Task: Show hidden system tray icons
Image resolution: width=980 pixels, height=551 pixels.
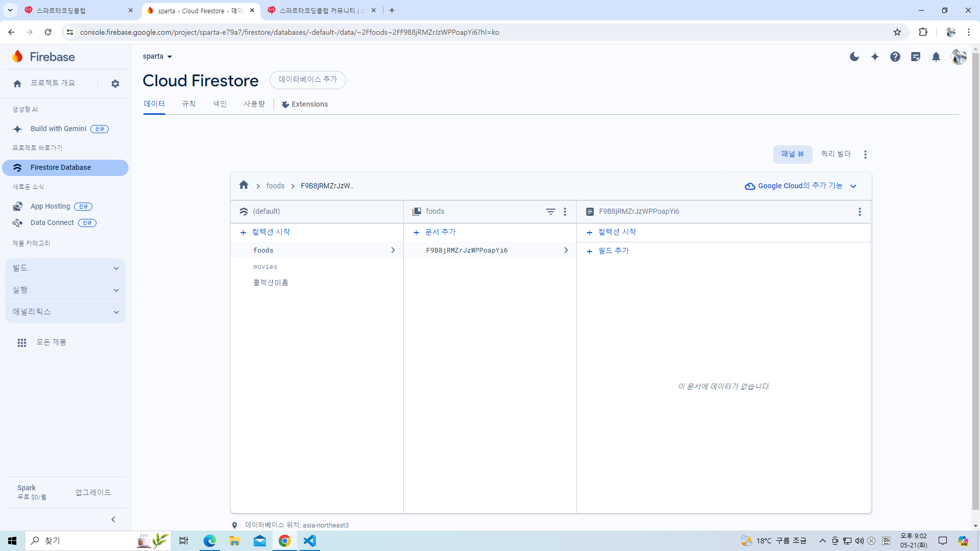Action: click(x=822, y=541)
